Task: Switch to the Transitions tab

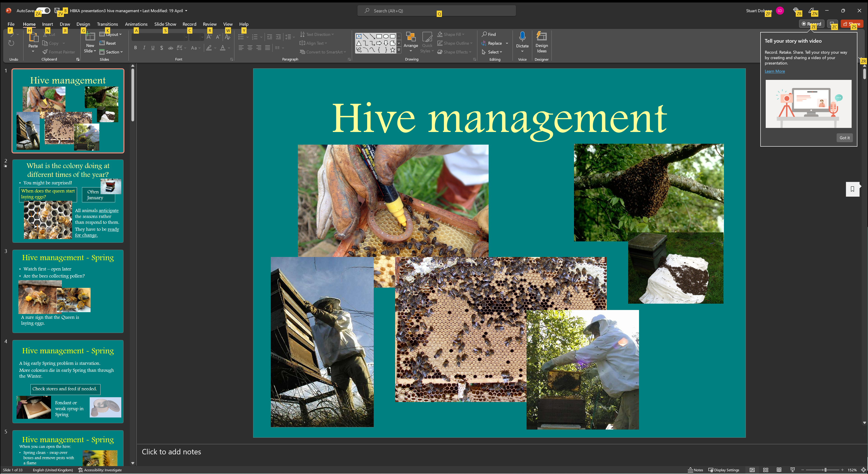Action: click(107, 24)
